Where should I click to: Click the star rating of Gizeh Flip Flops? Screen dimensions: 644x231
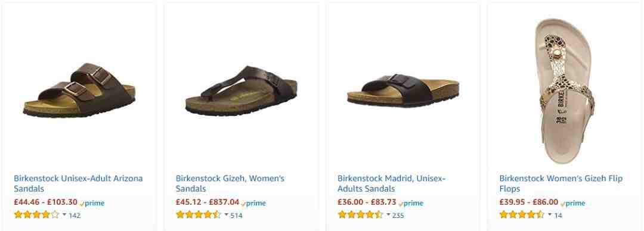(522, 214)
